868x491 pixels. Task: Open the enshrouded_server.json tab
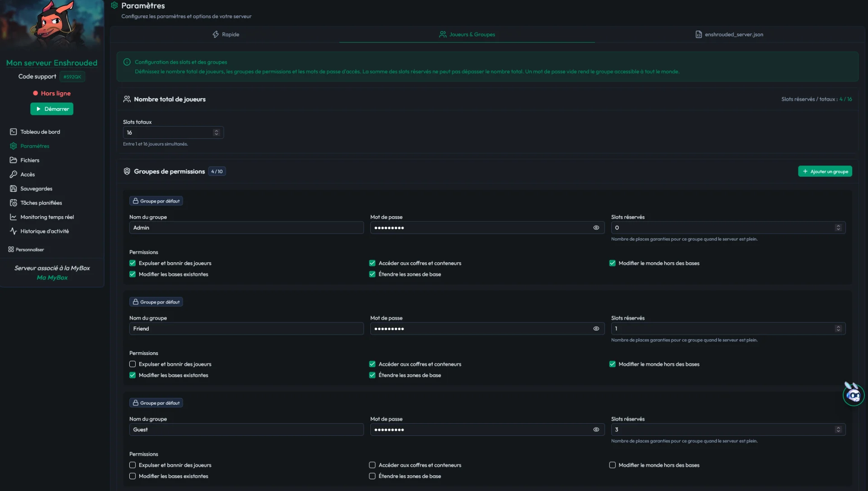[x=729, y=34]
